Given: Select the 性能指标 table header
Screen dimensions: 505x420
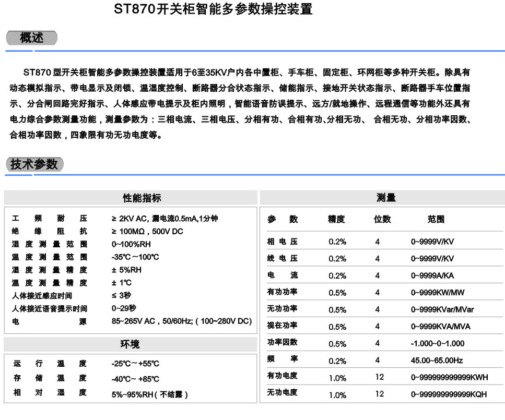Looking at the screenshot, I should [x=131, y=198].
